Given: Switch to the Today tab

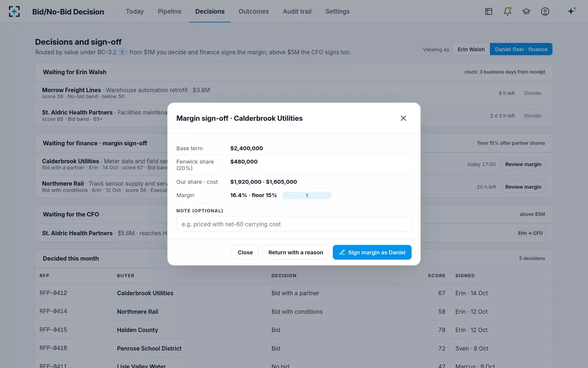Looking at the screenshot, I should [135, 11].
